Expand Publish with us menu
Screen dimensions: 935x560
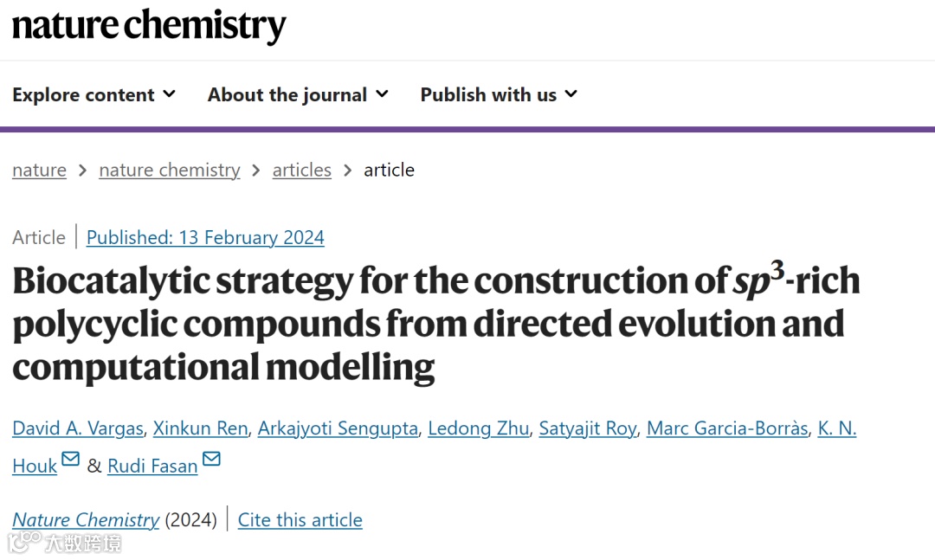(x=499, y=95)
